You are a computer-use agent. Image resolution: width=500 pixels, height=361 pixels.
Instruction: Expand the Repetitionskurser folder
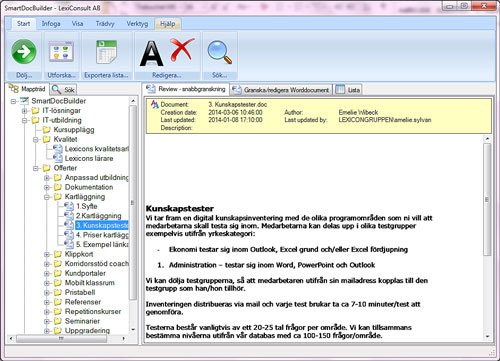pos(47,312)
